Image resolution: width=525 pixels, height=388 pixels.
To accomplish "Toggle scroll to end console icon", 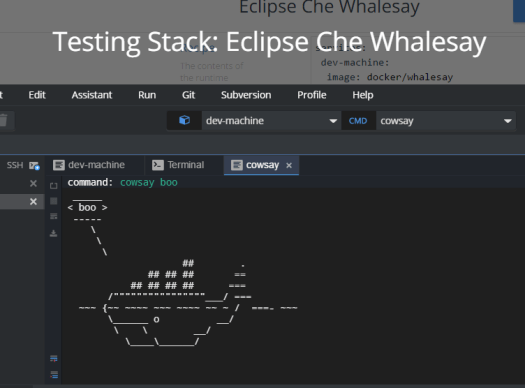I will [54, 375].
